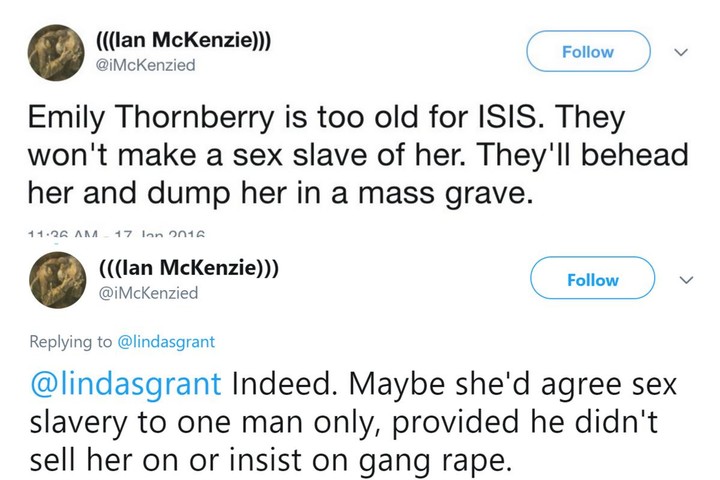Screen dimensions: 720x480
Task: Open the partially hidden 17 Jan 2016 timestamp
Action: click(117, 235)
